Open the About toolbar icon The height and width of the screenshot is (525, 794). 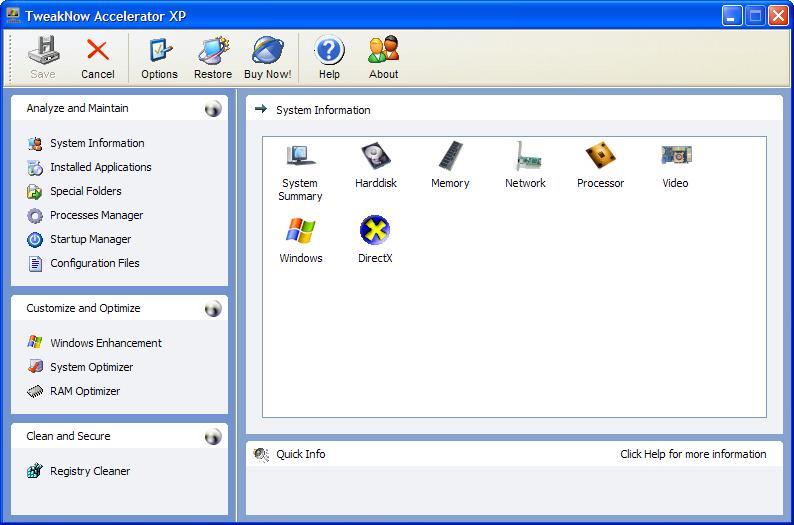383,50
